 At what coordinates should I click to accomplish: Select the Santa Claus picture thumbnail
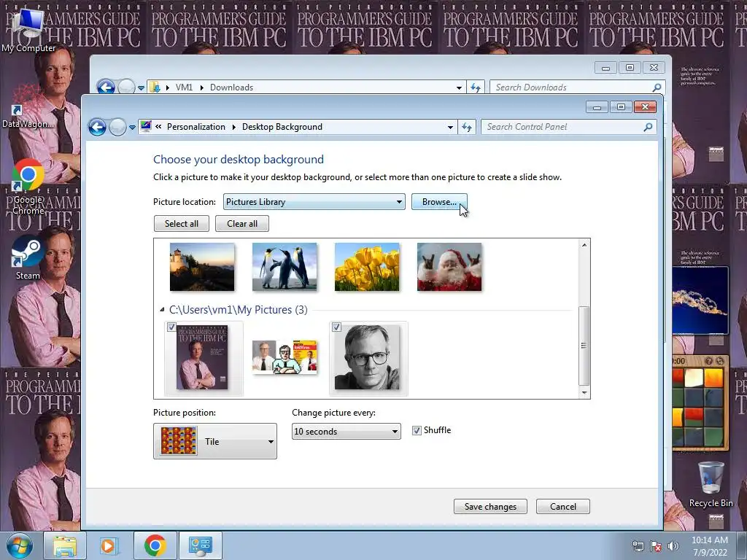pyautogui.click(x=449, y=267)
